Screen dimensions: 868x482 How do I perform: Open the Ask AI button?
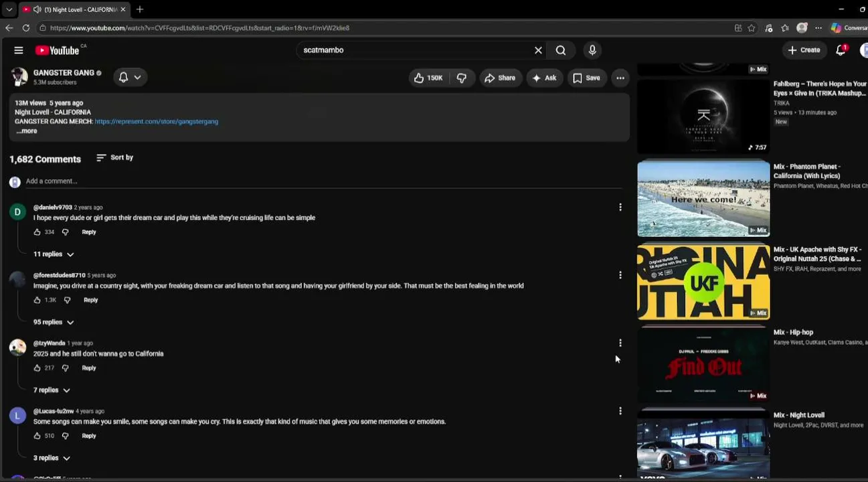point(544,78)
